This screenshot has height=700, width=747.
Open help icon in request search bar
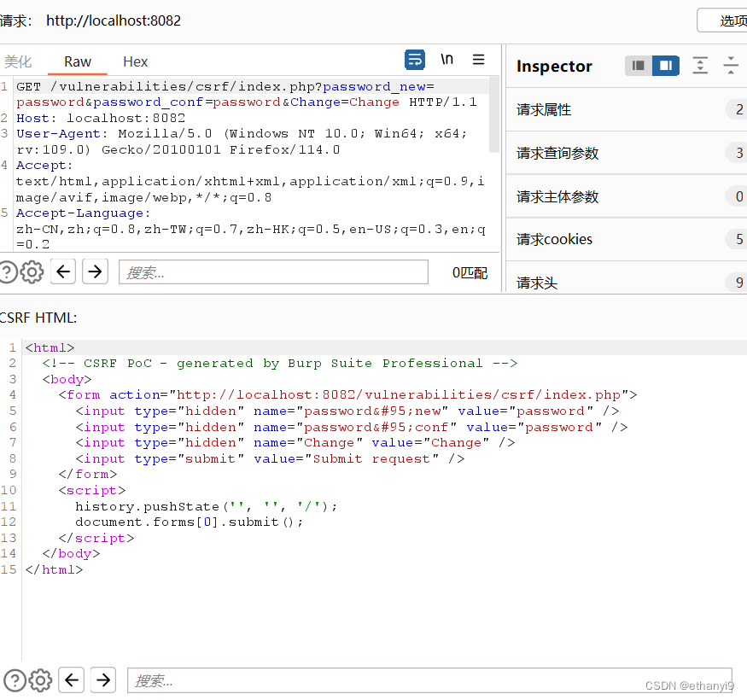pos(7,272)
